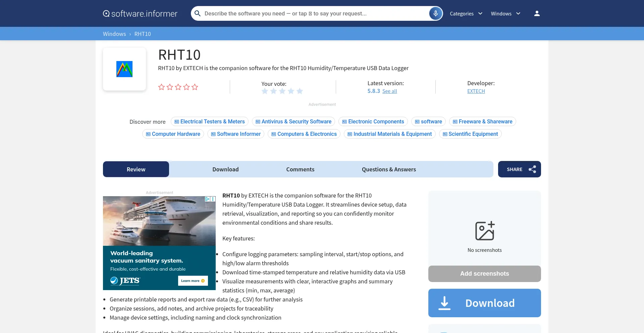The height and width of the screenshot is (333, 644).
Task: Click the Add screenshots button
Action: tap(484, 274)
